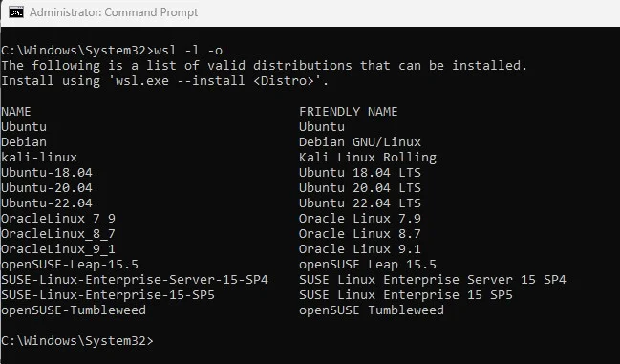Click the FRIENDLY NAME column header

point(348,112)
